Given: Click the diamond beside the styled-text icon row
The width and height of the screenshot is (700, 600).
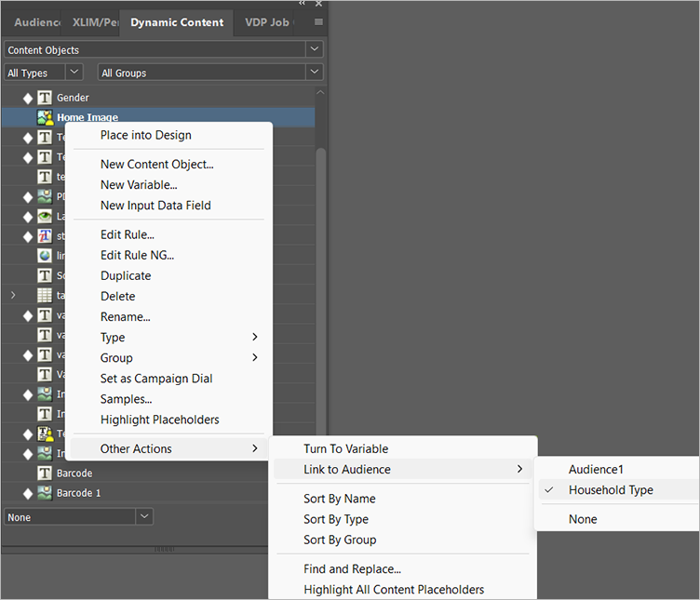Looking at the screenshot, I should point(28,236).
